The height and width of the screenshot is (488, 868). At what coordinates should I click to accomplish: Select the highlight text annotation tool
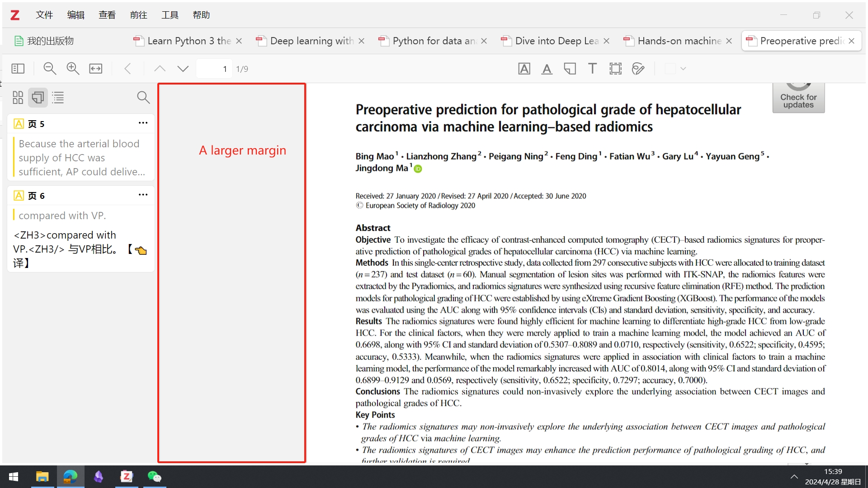[524, 69]
